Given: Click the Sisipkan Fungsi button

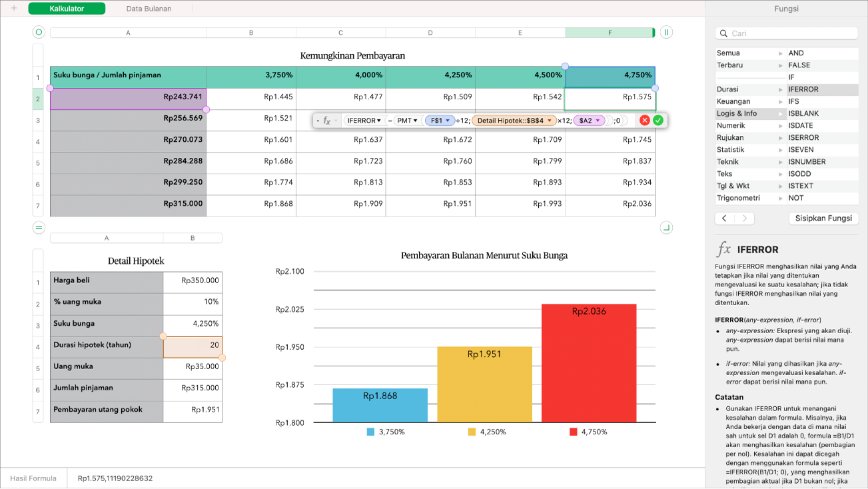Looking at the screenshot, I should [823, 218].
